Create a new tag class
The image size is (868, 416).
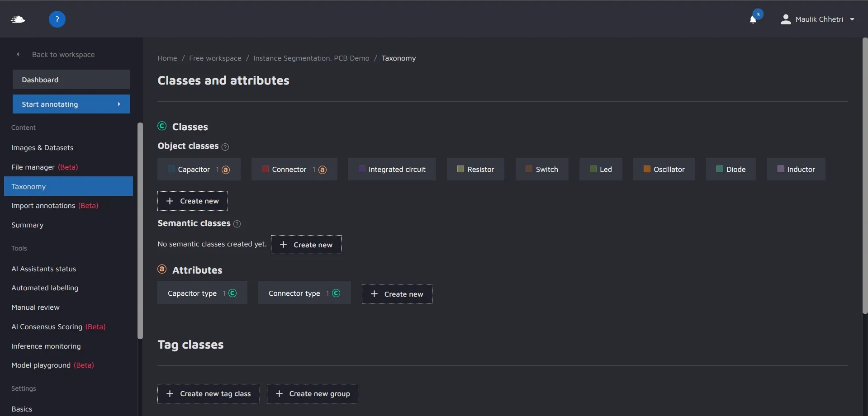coord(209,393)
